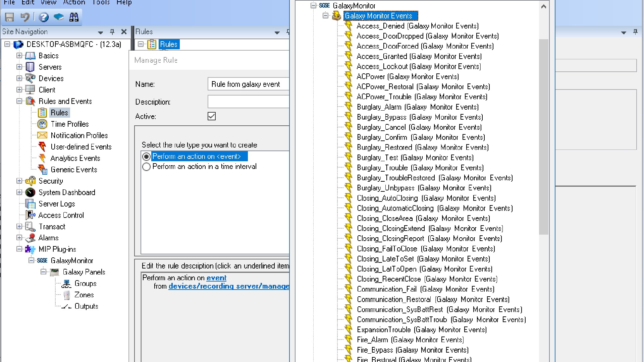Click the Transact icon
The width and height of the screenshot is (644, 362).
[30, 227]
